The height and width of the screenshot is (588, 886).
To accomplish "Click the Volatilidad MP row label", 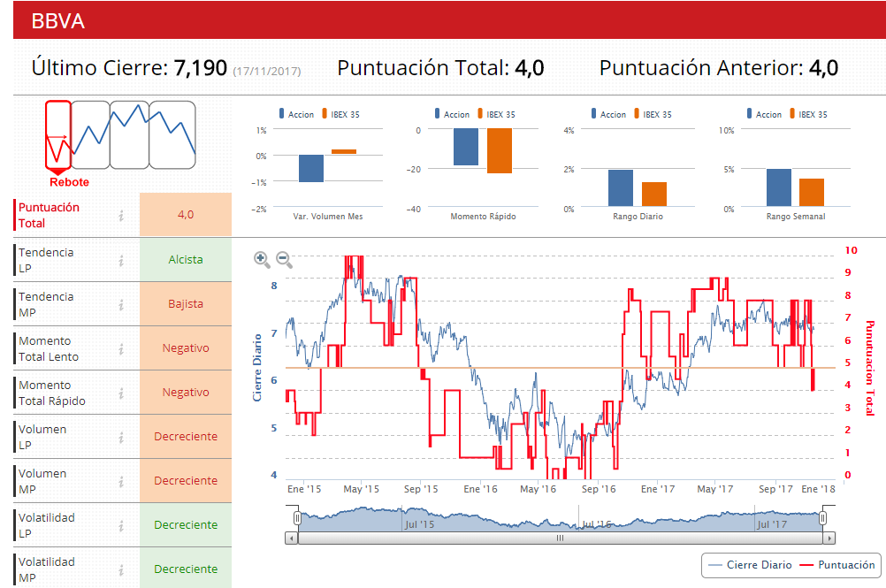I will coord(46,570).
